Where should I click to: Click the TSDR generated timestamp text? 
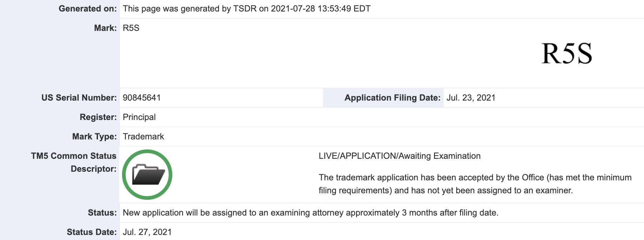[x=247, y=9]
